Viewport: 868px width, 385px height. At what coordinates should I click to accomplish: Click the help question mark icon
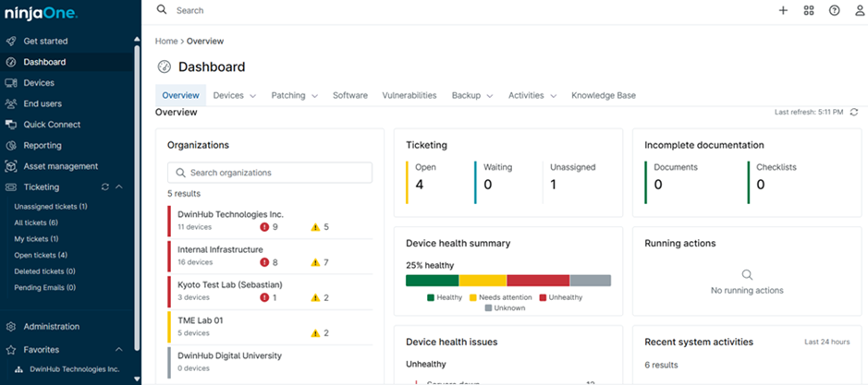tap(834, 10)
